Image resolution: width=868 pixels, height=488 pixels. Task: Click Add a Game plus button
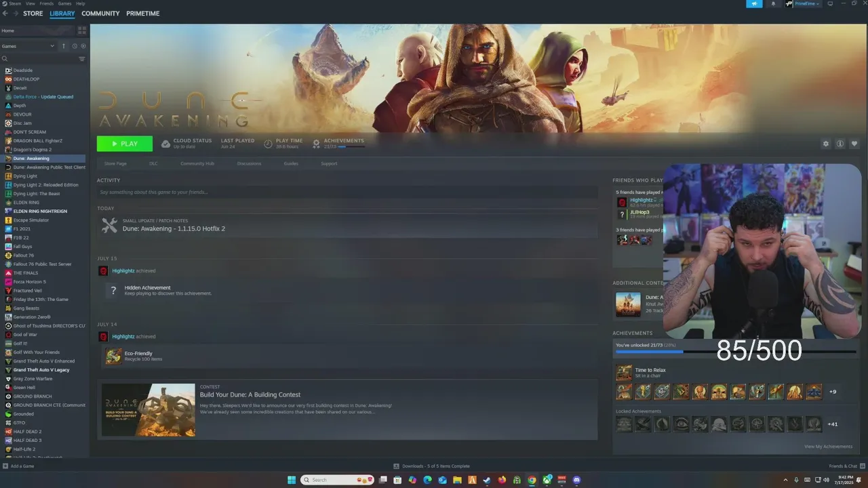pos(5,466)
